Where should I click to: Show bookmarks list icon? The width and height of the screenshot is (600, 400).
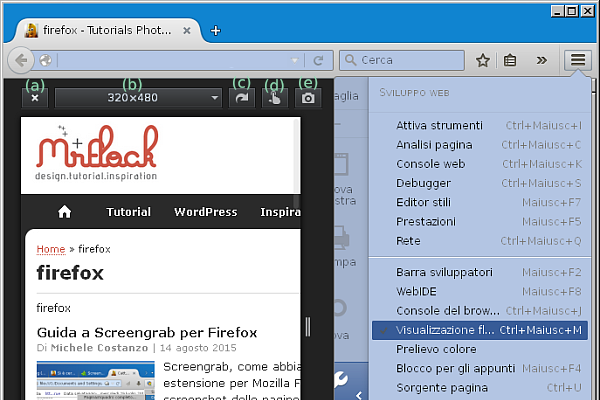511,60
